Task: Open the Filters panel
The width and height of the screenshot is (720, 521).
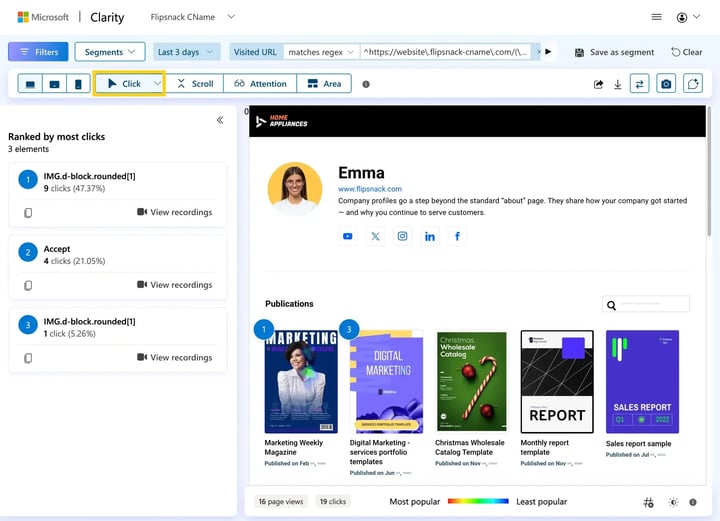Action: (x=38, y=52)
